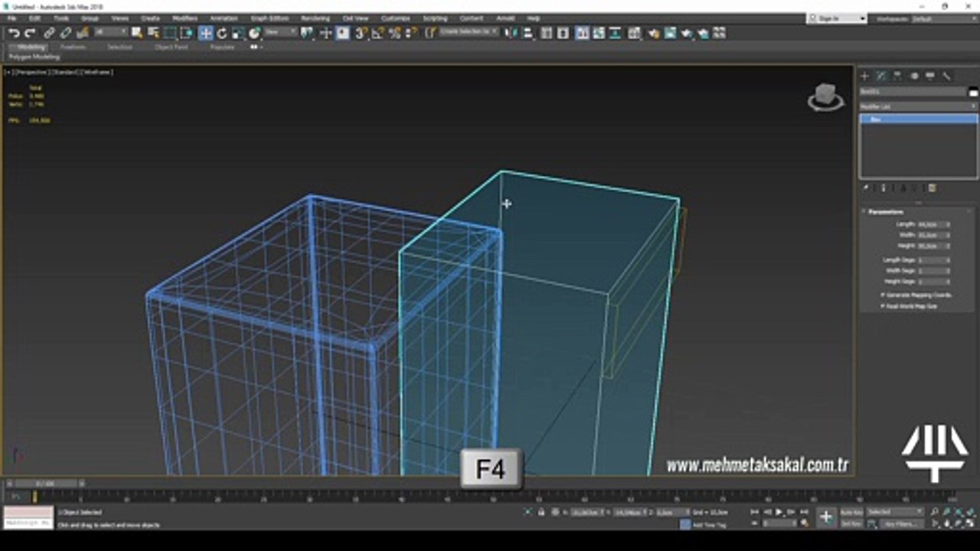The height and width of the screenshot is (551, 980).
Task: Toggle Percent Snap
Action: [x=394, y=33]
